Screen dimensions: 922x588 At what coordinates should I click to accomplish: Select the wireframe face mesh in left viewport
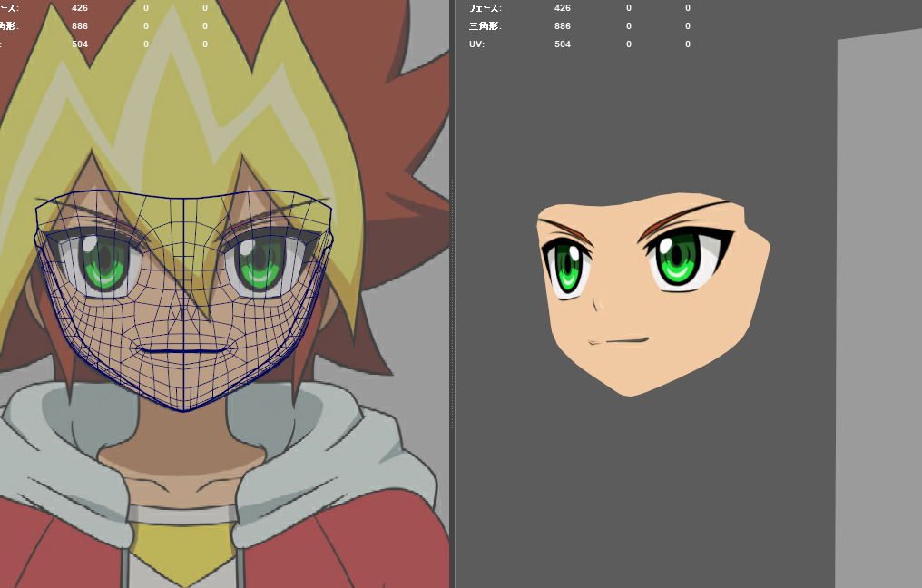click(x=183, y=299)
